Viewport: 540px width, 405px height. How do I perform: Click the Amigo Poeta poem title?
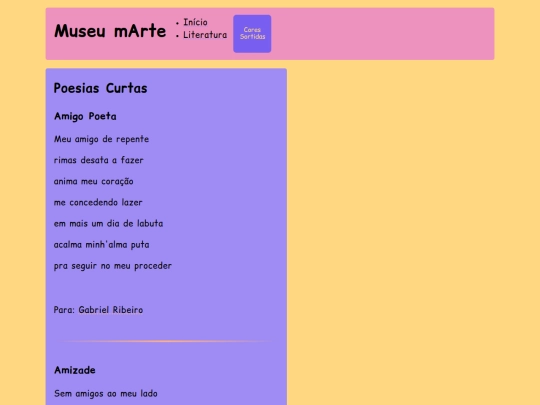pos(85,116)
